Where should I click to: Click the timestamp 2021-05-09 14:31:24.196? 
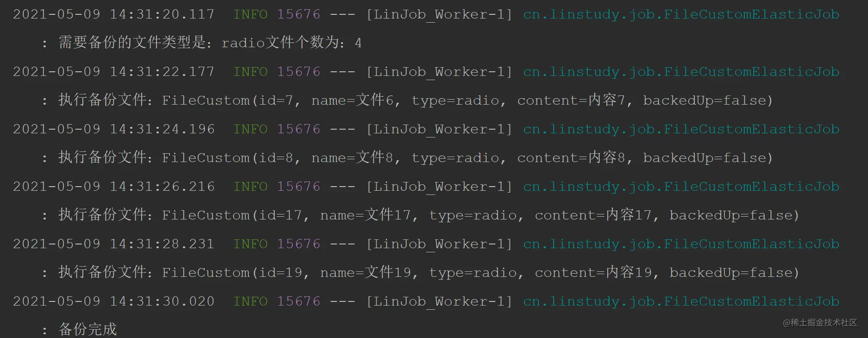point(113,129)
